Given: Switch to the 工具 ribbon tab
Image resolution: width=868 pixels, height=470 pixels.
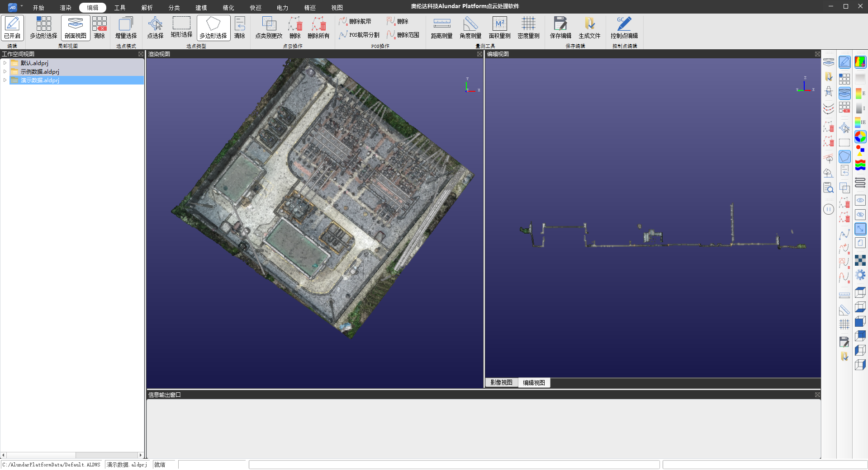Looking at the screenshot, I should (x=120, y=8).
